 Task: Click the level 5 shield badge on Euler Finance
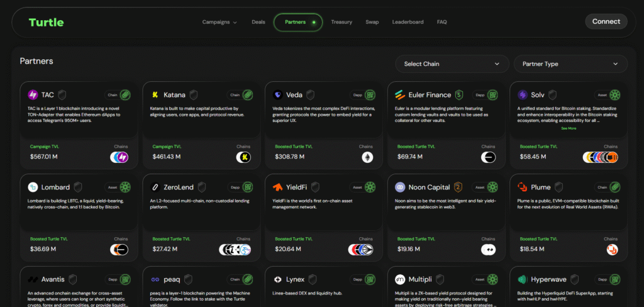pyautogui.click(x=459, y=95)
